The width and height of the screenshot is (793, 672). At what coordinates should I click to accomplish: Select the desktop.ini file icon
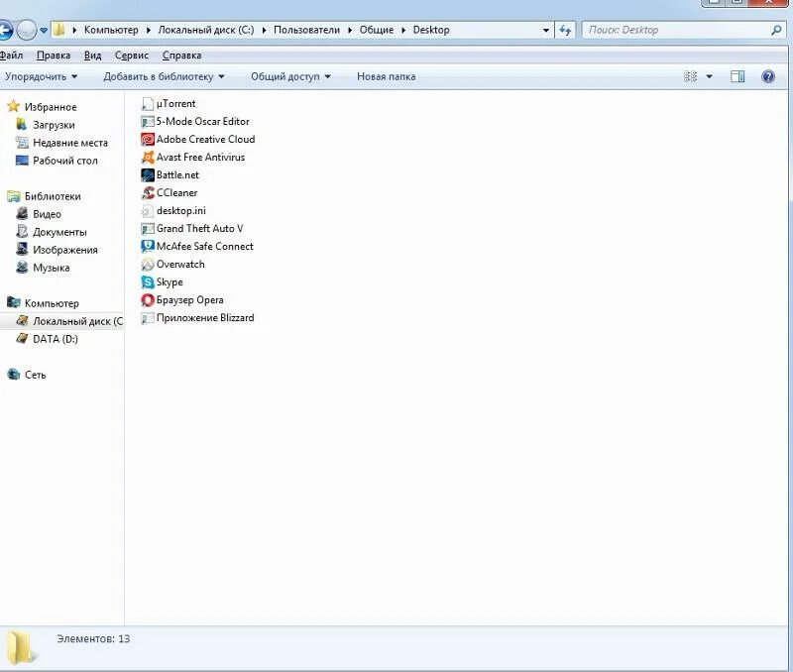pyautogui.click(x=147, y=211)
